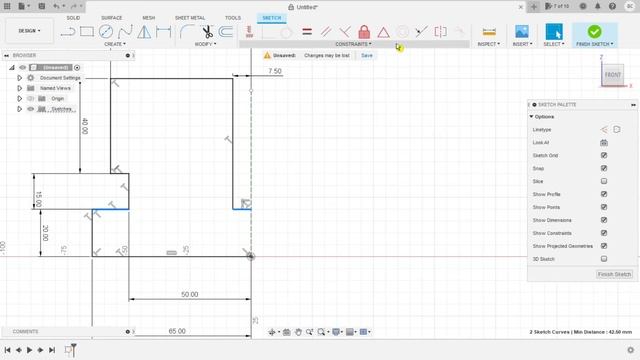Toggle the Show Projected Geometries checkbox
This screenshot has height=360, width=640.
click(x=604, y=246)
